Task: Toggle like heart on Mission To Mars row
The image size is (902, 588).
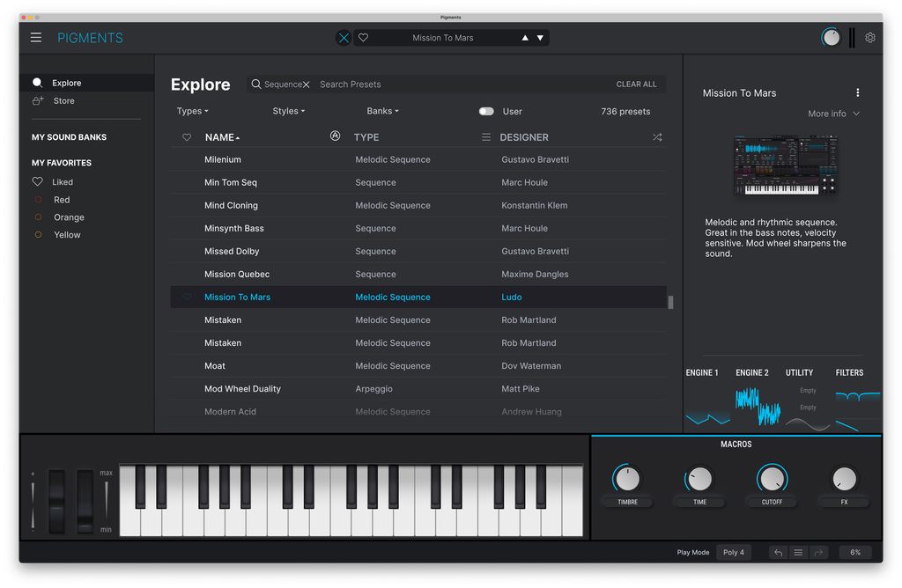Action: click(x=187, y=298)
